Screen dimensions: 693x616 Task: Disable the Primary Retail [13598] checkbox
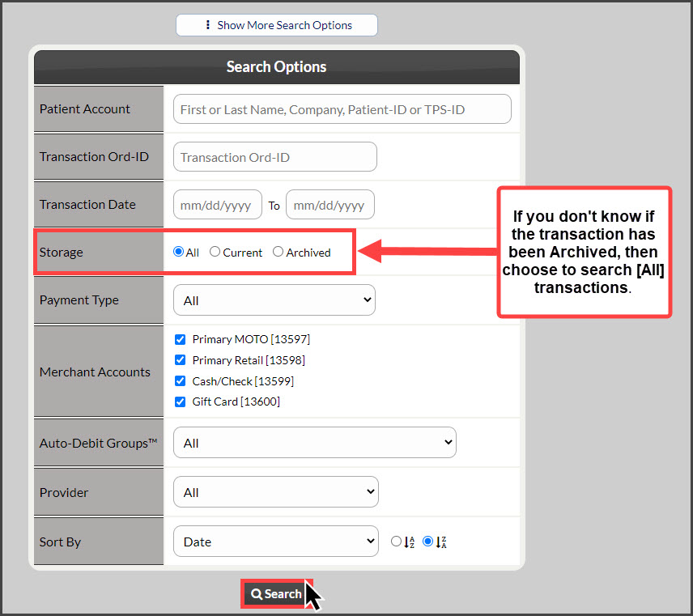(180, 359)
